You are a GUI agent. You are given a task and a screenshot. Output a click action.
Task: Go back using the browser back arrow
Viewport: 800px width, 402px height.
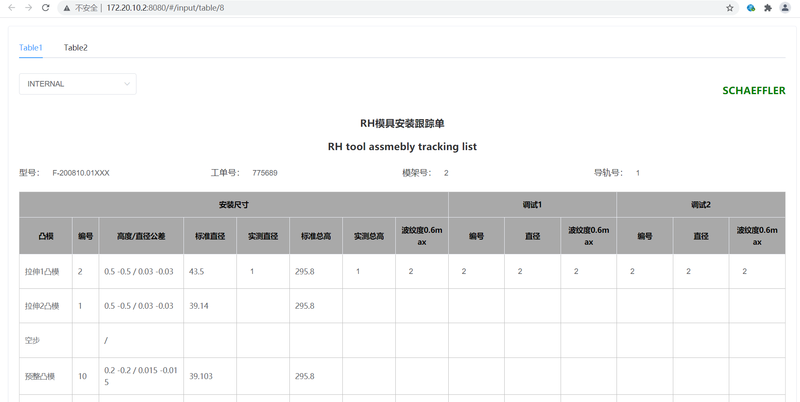click(11, 8)
